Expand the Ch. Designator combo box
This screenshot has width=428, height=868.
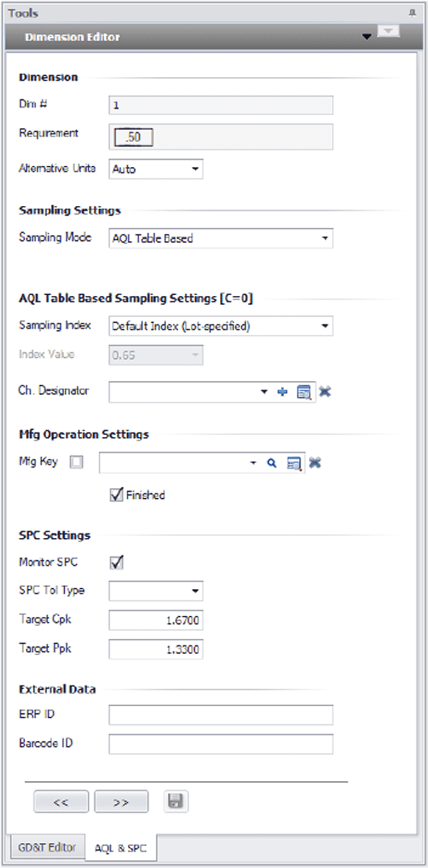pos(264,392)
